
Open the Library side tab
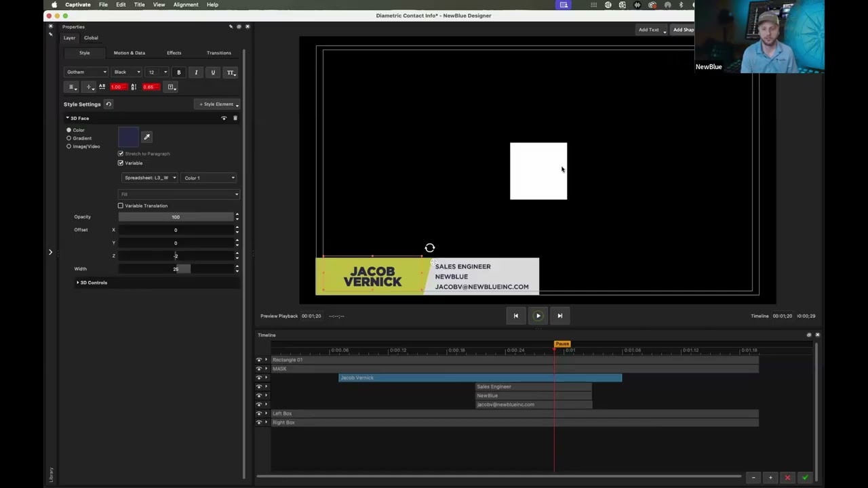[50, 474]
